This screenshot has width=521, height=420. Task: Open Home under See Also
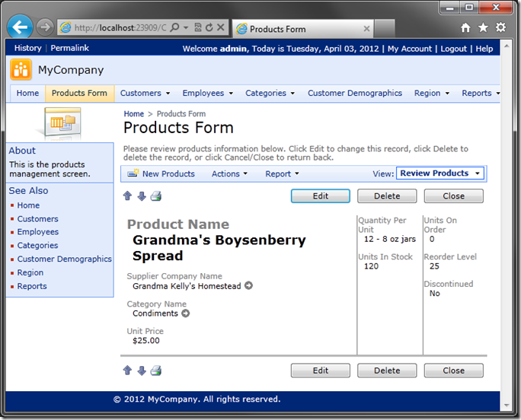28,205
